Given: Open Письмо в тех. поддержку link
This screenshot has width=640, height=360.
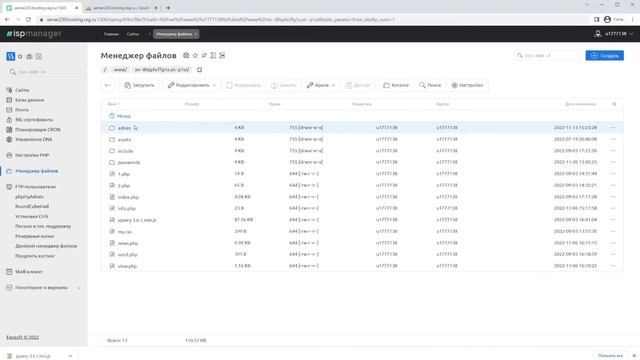Looking at the screenshot, I should pyautogui.click(x=43, y=226).
